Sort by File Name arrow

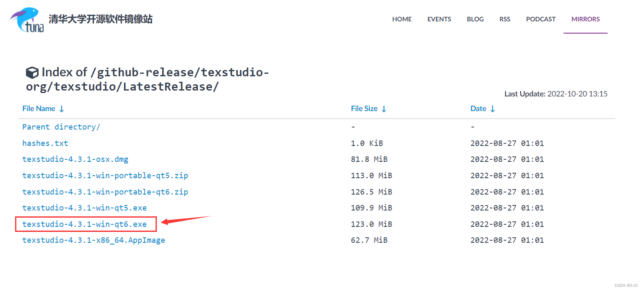[x=62, y=109]
